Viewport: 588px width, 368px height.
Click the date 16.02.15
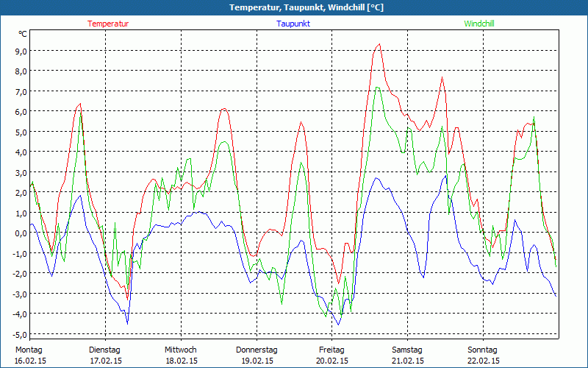30,361
